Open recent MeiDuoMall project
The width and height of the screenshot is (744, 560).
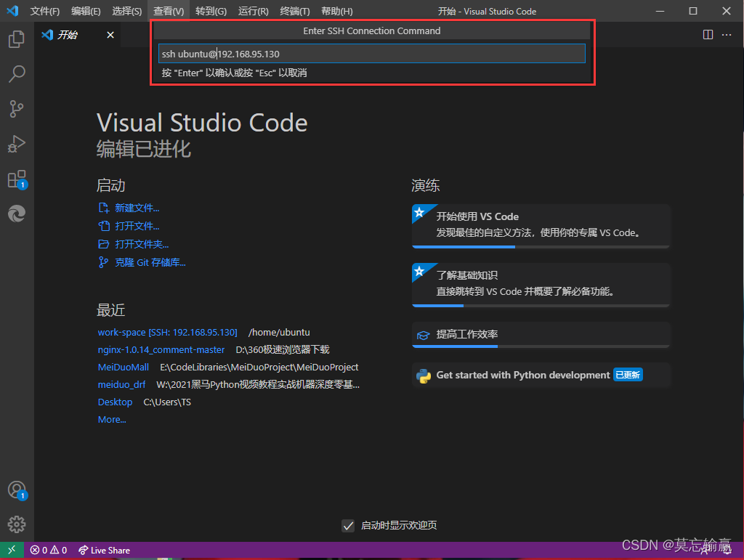123,367
